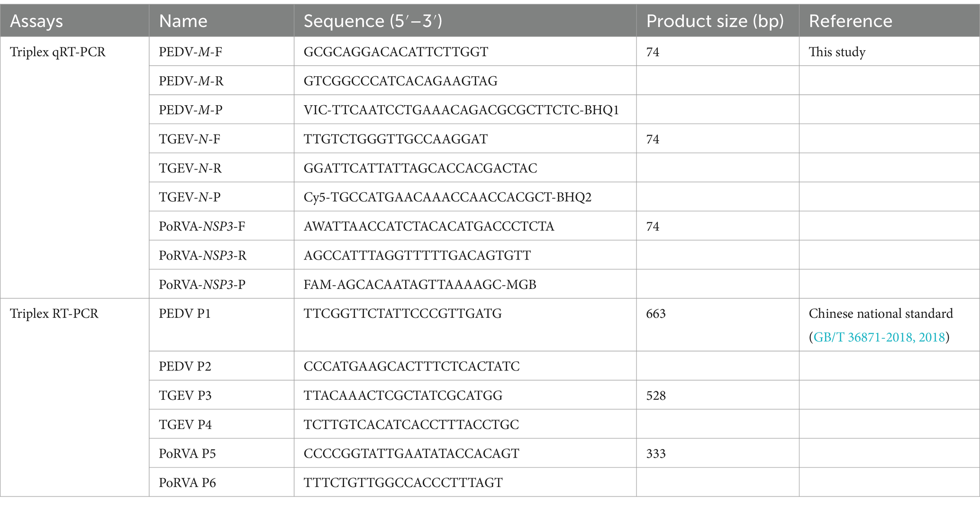Click the TGEV-N-R primer name
Viewport: 980px width, 505px height.
tap(191, 168)
